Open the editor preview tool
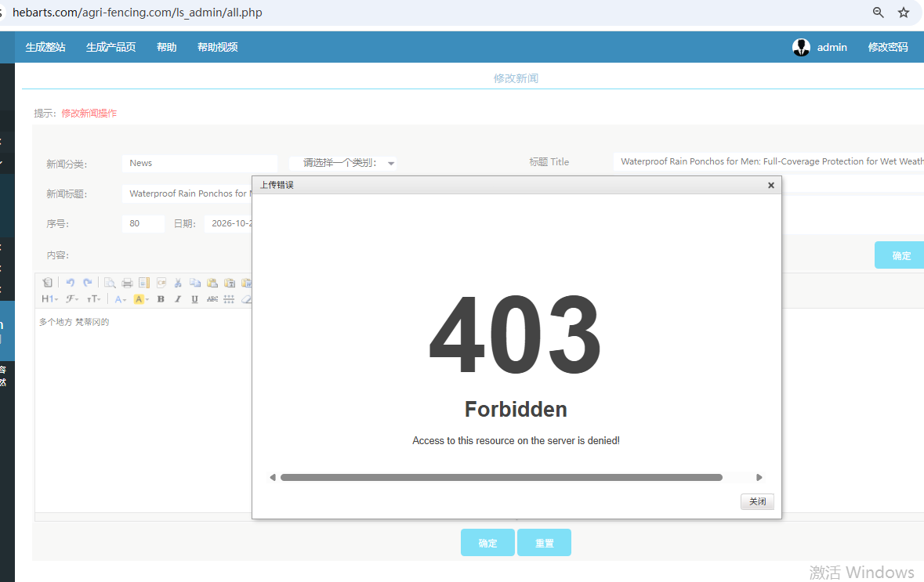The width and height of the screenshot is (924, 582). click(110, 283)
